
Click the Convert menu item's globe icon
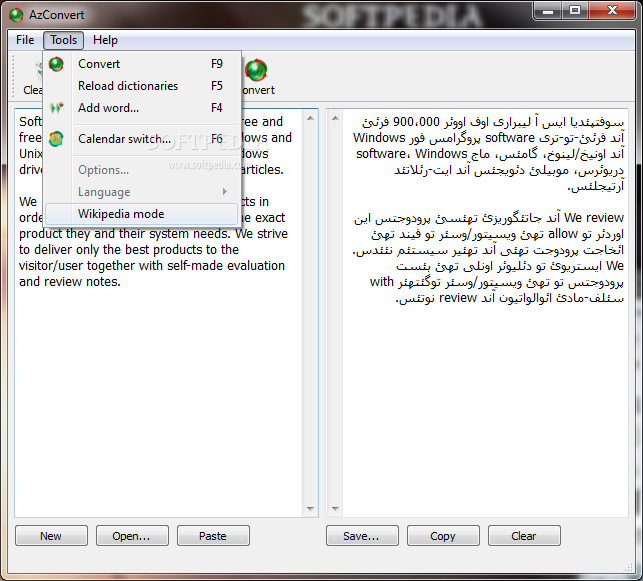click(x=56, y=64)
